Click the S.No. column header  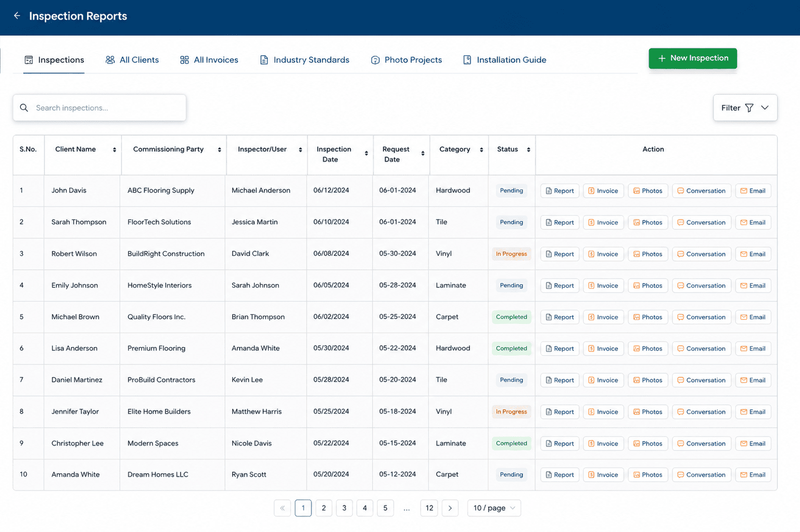coord(28,149)
